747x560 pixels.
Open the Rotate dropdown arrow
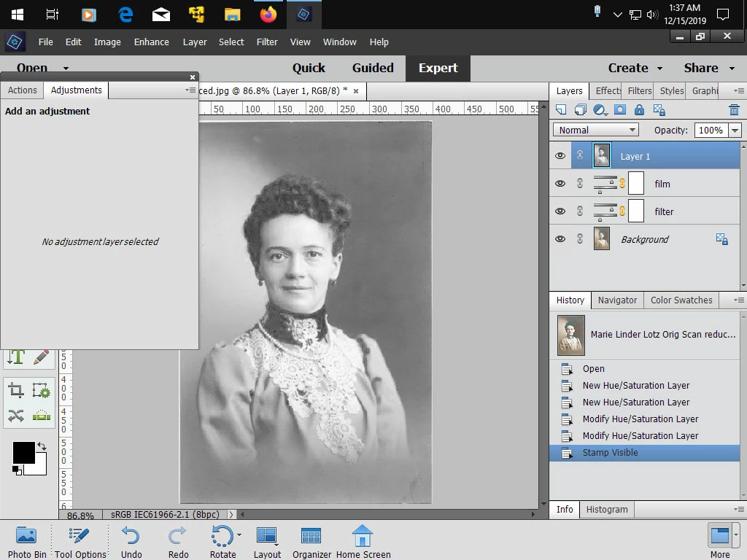tap(239, 534)
